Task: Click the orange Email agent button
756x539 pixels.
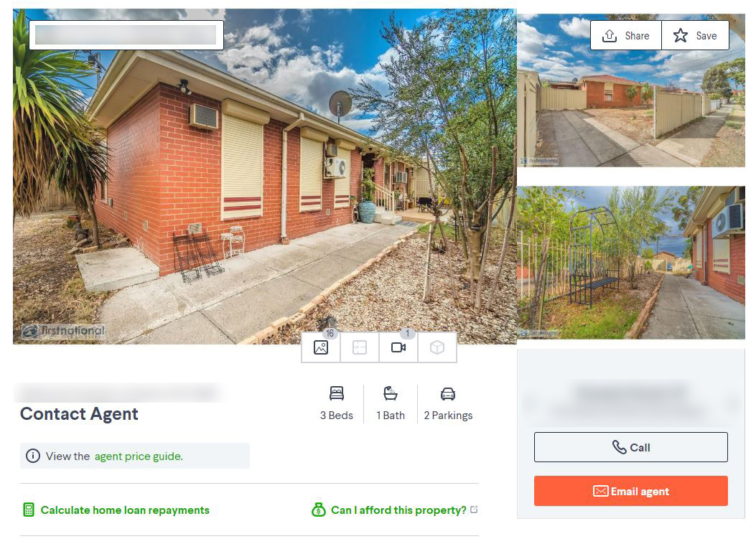Action: pos(630,491)
